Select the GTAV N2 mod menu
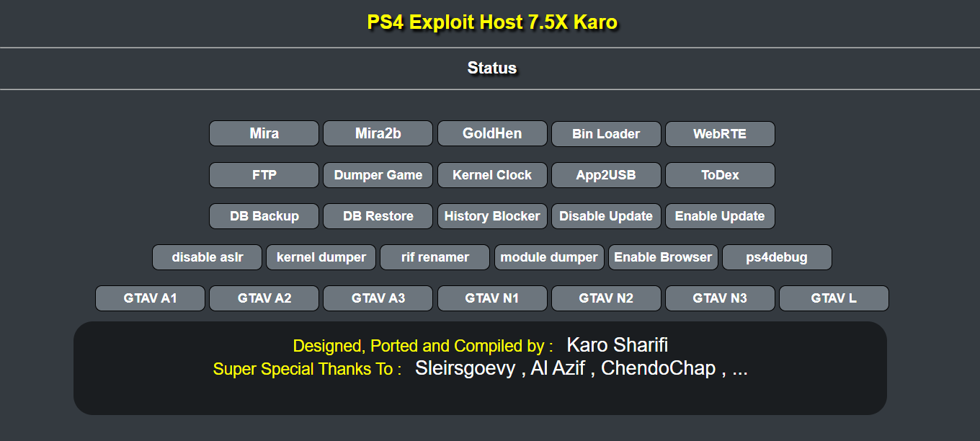Image resolution: width=980 pixels, height=441 pixels. (x=606, y=298)
